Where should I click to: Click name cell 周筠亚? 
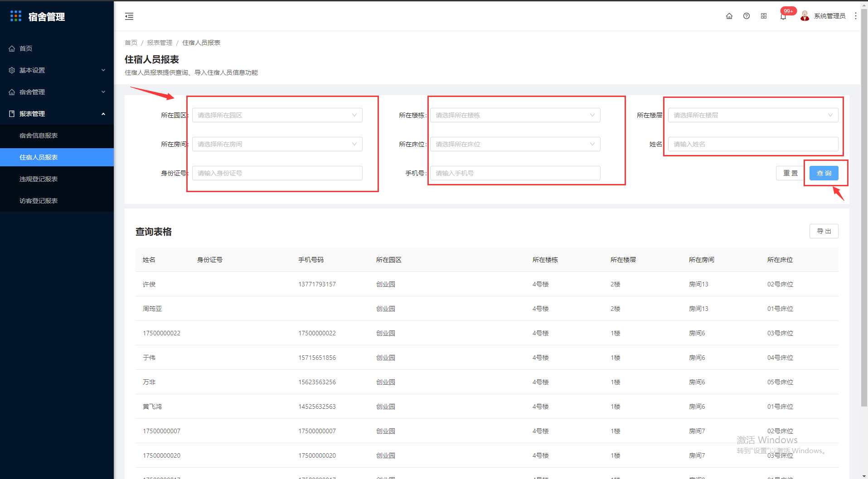(152, 309)
